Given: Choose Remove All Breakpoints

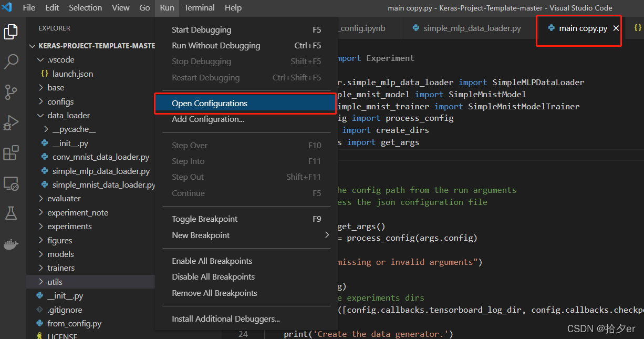Looking at the screenshot, I should coord(246,293).
